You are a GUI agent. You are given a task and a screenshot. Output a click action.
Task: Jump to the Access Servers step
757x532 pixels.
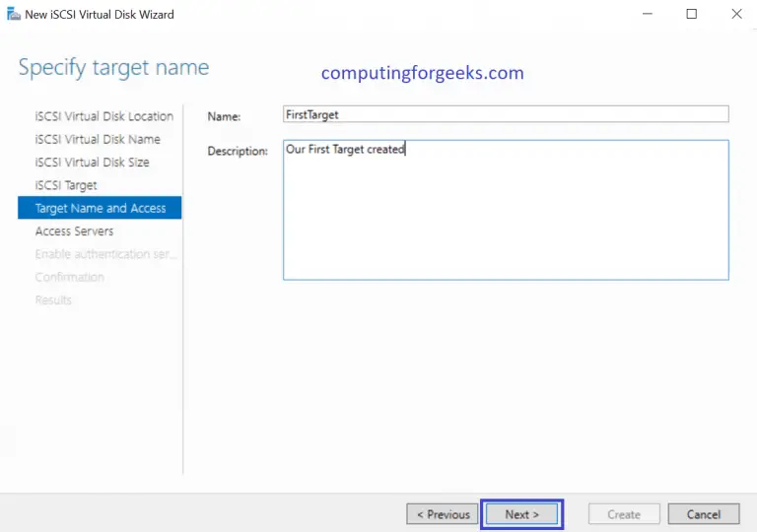[x=74, y=231]
